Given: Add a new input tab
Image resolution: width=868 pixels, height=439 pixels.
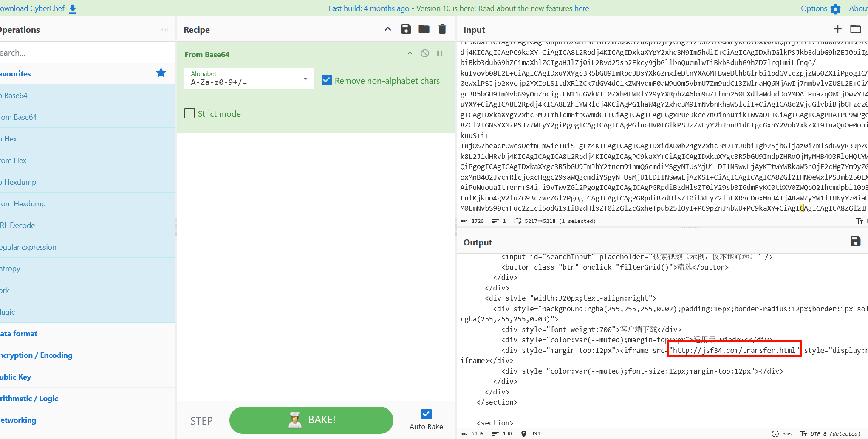Looking at the screenshot, I should coord(837,29).
